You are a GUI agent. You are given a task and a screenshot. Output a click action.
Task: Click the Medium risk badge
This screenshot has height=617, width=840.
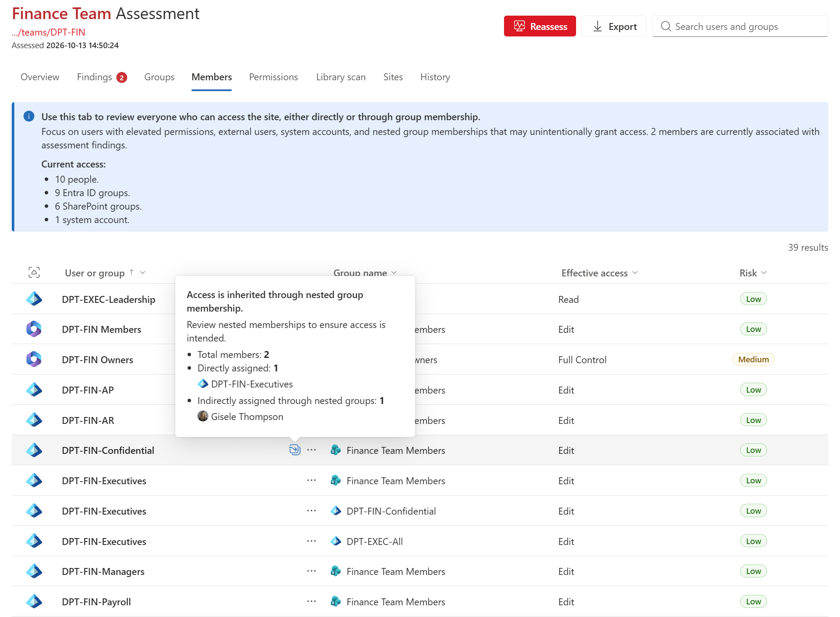753,359
